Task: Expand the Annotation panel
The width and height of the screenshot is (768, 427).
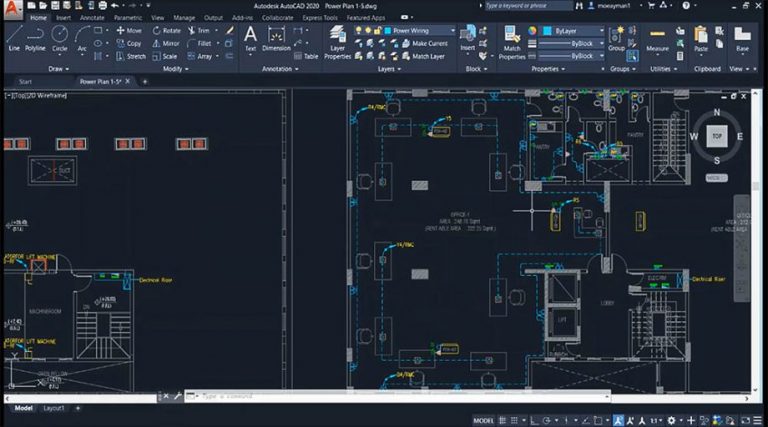Action: (x=280, y=69)
